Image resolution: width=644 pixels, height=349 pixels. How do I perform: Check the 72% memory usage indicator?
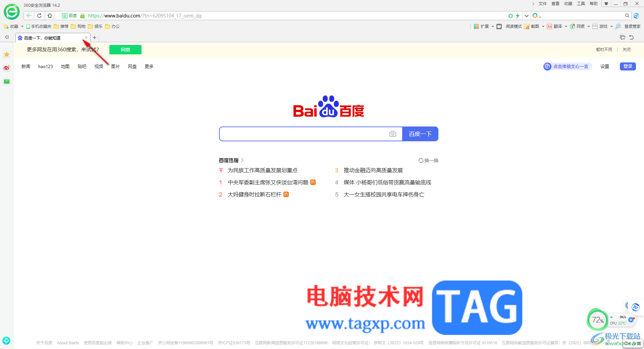coord(597,320)
